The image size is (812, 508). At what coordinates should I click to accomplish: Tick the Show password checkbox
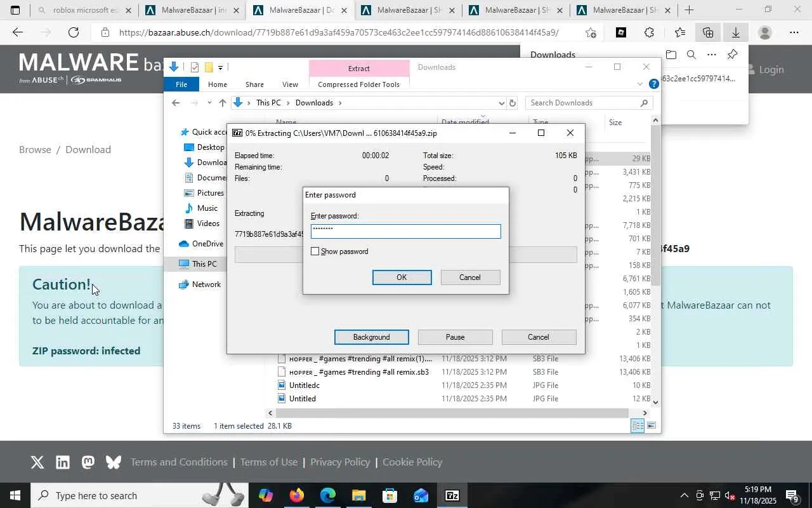pyautogui.click(x=315, y=251)
